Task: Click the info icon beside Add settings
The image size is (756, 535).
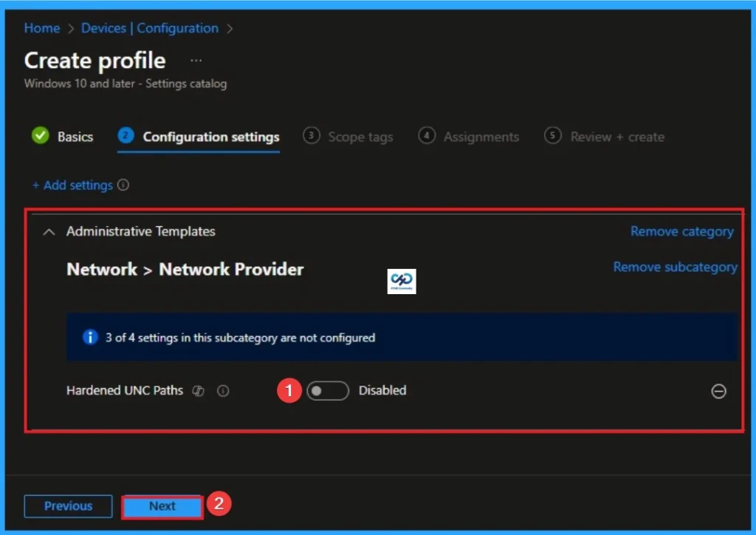Action: tap(123, 185)
